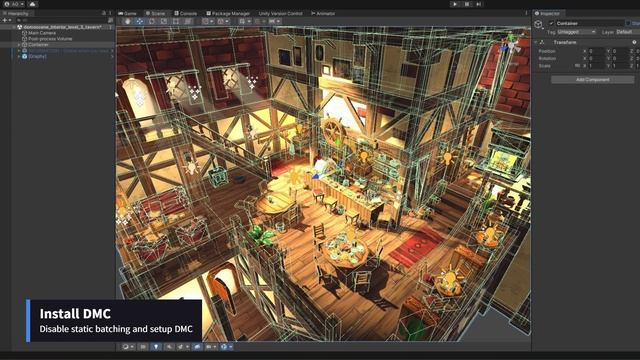Click the Pause button
640x360 pixels.
point(467,4)
